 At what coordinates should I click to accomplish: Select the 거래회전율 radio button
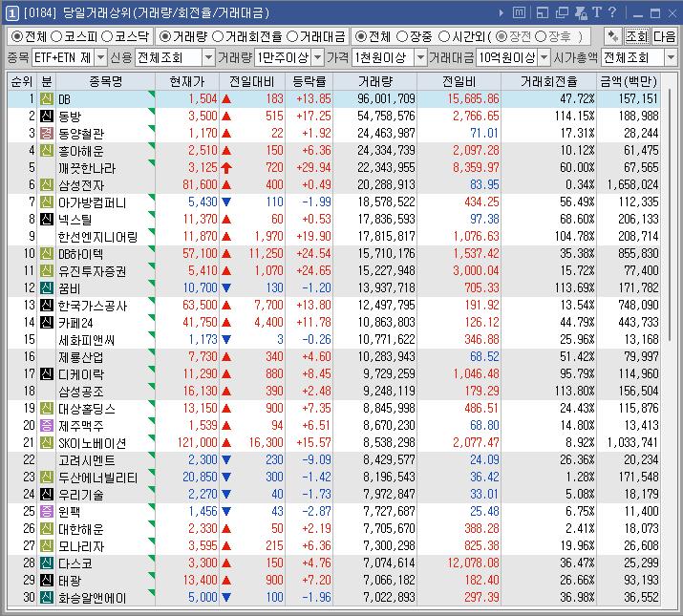point(218,36)
